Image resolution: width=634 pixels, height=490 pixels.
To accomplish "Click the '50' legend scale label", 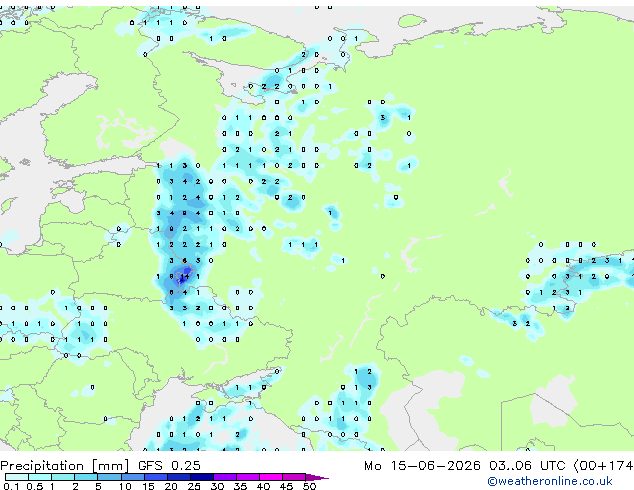I will click(309, 486).
